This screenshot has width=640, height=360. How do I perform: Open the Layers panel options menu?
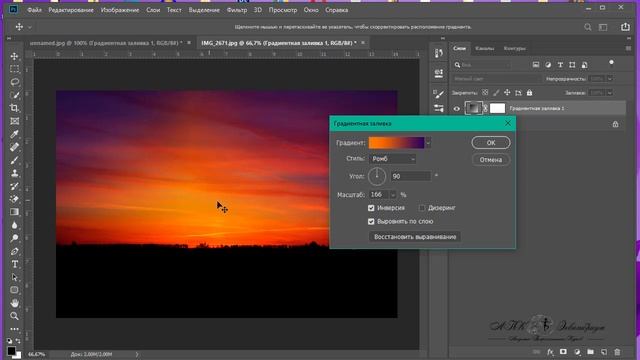(x=628, y=48)
